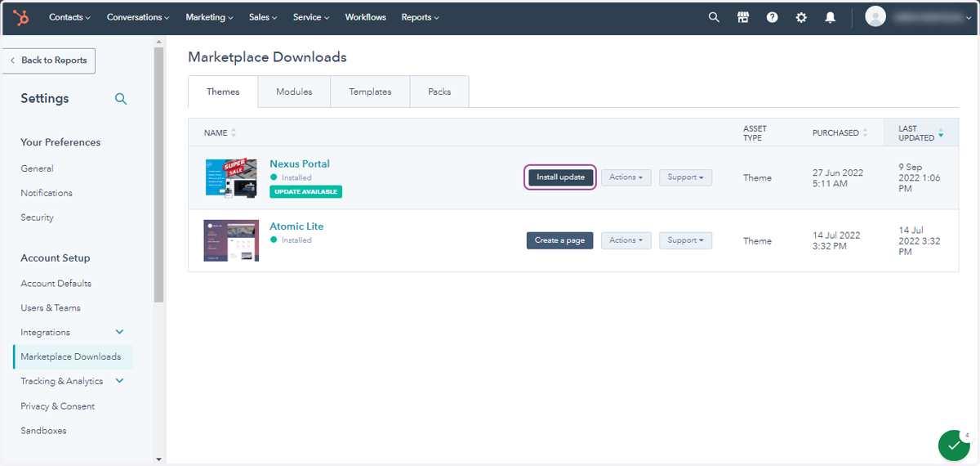The height and width of the screenshot is (466, 980).
Task: Expand Tracking & Analytics chevron
Action: pos(120,381)
